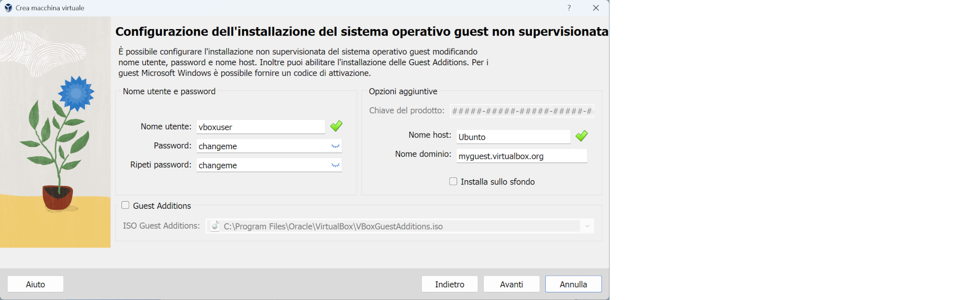Click disc icon in ISO Guest Additions field
Viewport: 980px width, 300px height.
(x=215, y=226)
